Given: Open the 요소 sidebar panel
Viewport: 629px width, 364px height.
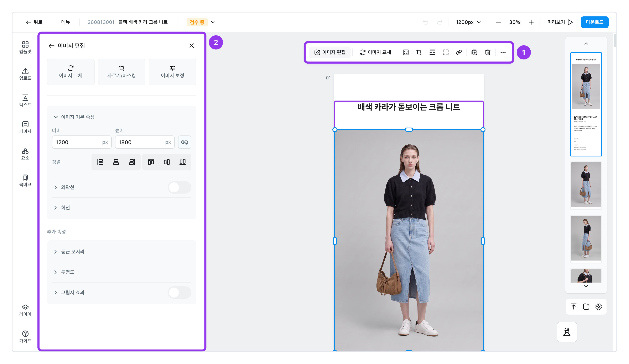Looking at the screenshot, I should point(25,154).
